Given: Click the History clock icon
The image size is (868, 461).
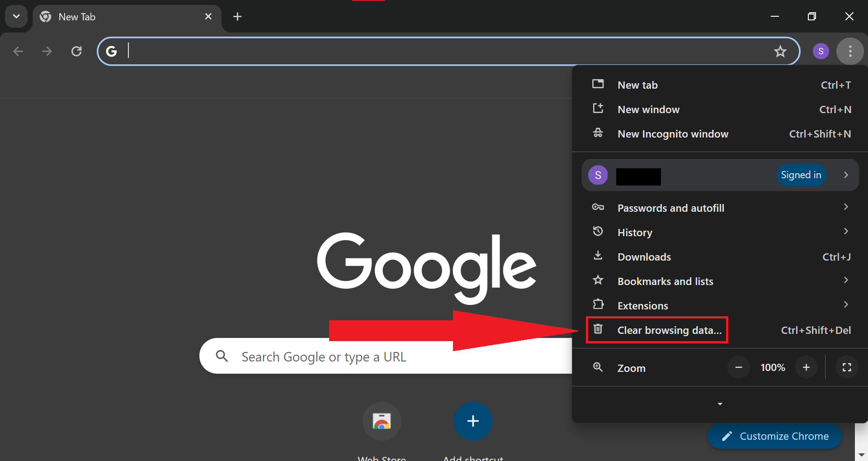Looking at the screenshot, I should [x=598, y=231].
